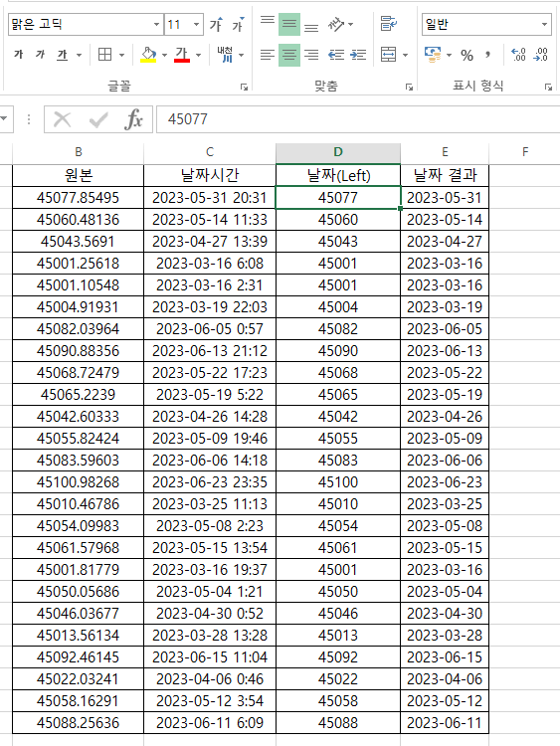Screen dimensions: 560x746
Task: Align text to the vertical middle
Action: [x=289, y=24]
